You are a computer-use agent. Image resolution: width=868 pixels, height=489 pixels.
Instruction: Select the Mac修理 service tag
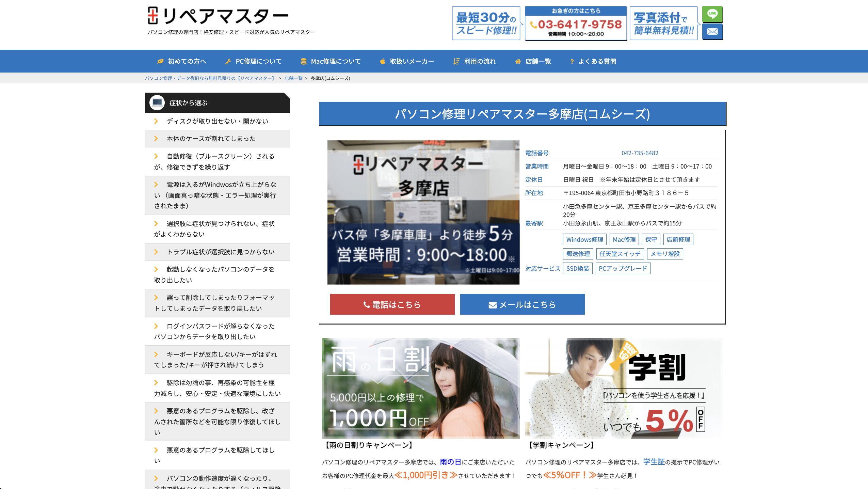coord(624,239)
